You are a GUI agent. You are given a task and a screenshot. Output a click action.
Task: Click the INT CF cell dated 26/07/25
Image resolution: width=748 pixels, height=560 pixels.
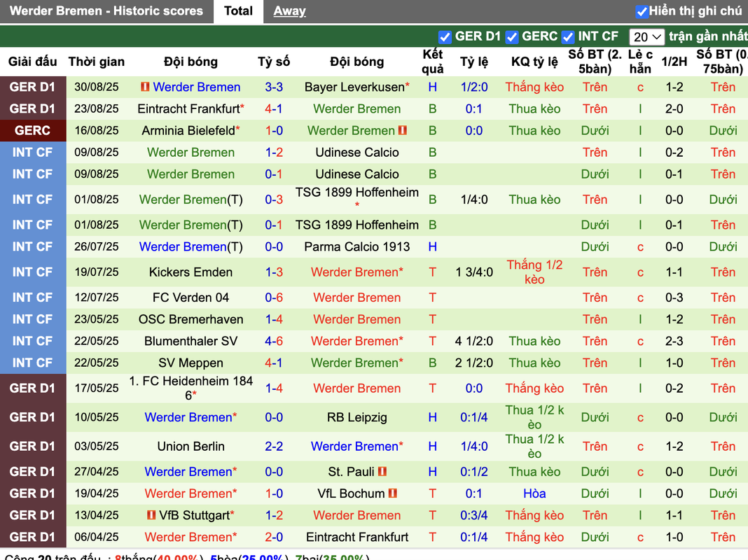pos(32,247)
